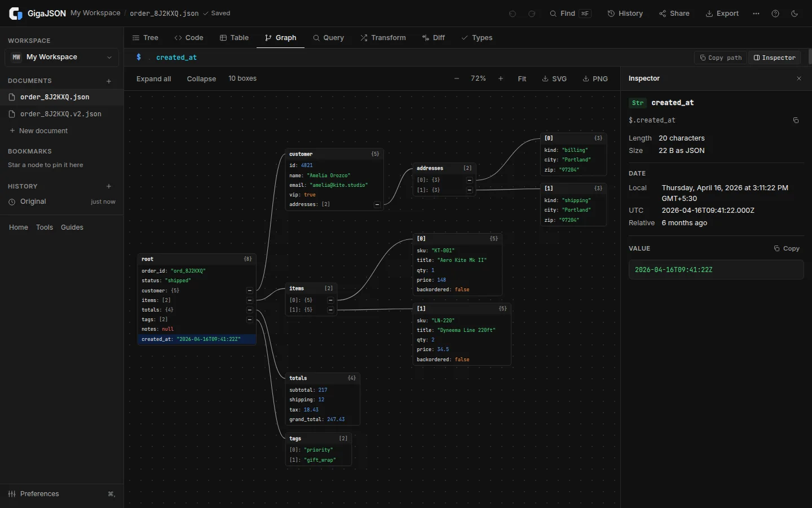This screenshot has height=508, width=812.
Task: Open My Workspace dropdown
Action: click(x=61, y=57)
